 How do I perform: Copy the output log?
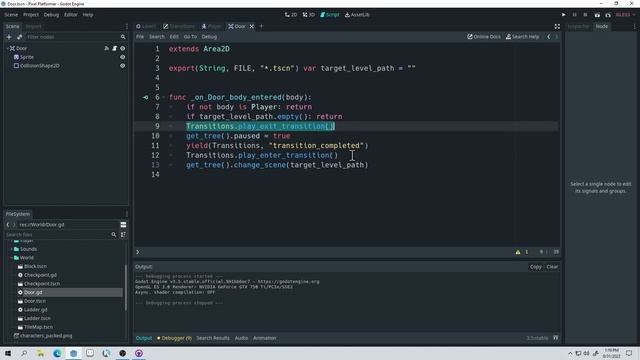click(536, 267)
